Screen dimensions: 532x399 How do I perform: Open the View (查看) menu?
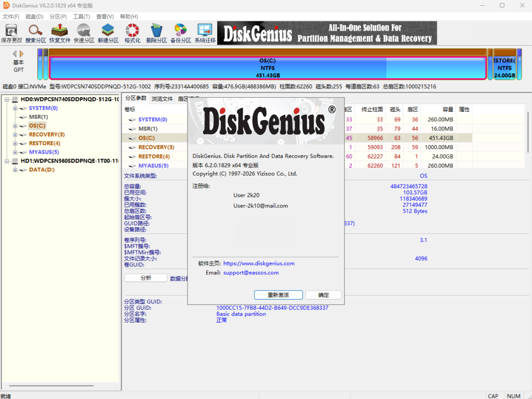pos(105,17)
